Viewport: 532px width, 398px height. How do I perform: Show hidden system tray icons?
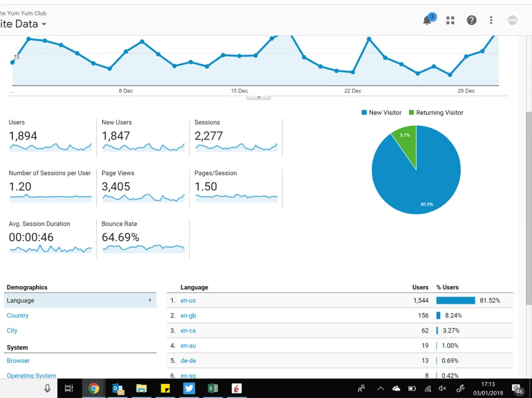coord(380,389)
